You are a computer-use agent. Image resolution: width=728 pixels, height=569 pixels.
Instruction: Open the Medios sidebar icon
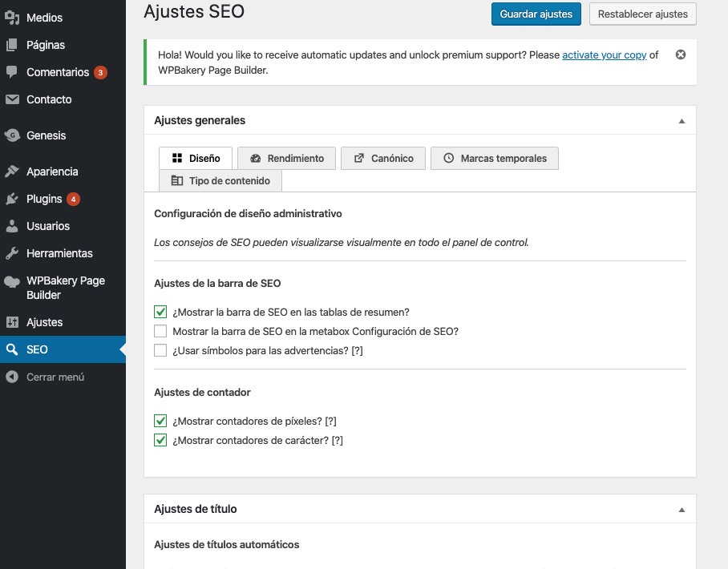click(x=12, y=17)
